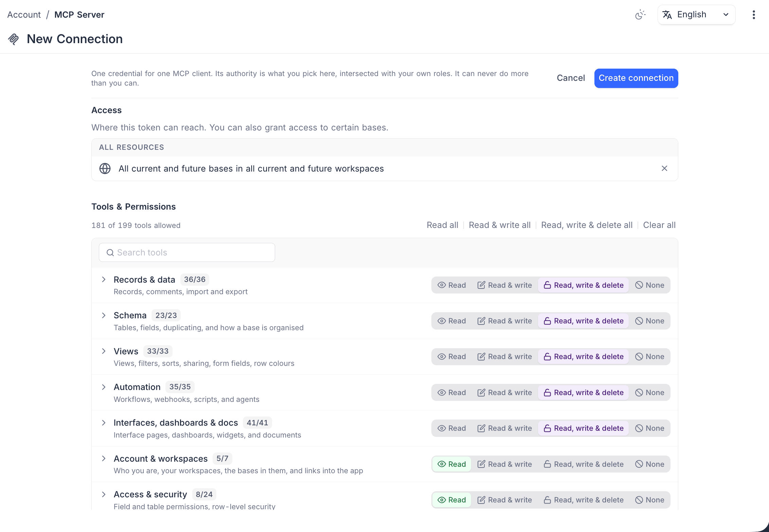Click 'Records, comments, import and export' description

(181, 291)
